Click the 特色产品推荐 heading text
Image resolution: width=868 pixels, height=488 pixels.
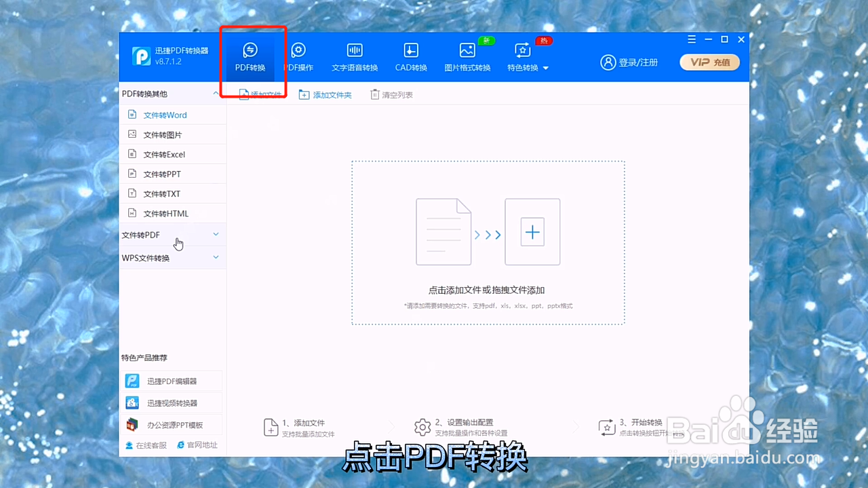click(144, 358)
